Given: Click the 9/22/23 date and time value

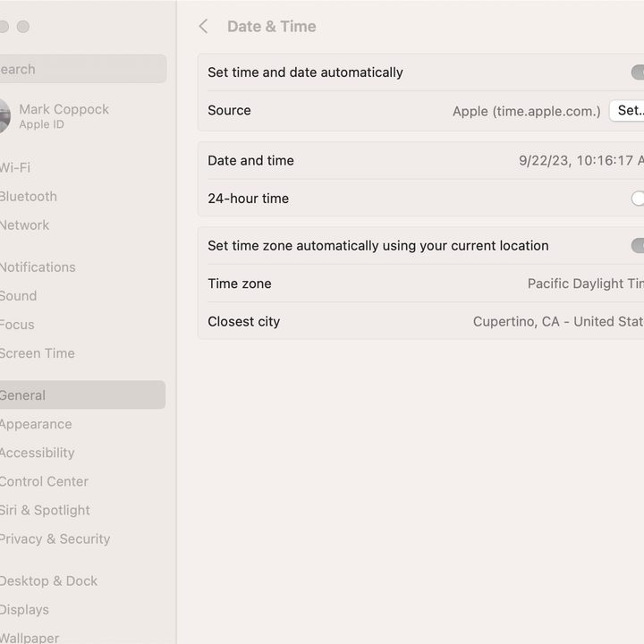Looking at the screenshot, I should (581, 161).
